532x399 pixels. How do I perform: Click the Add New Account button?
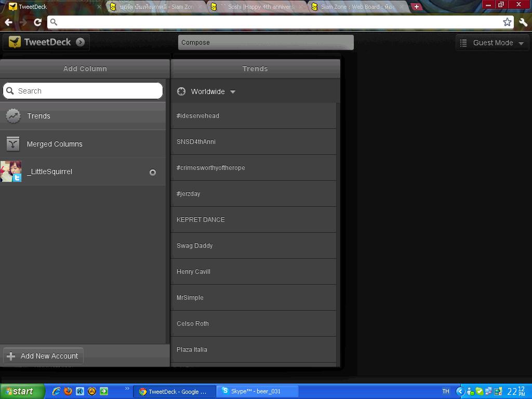point(43,356)
